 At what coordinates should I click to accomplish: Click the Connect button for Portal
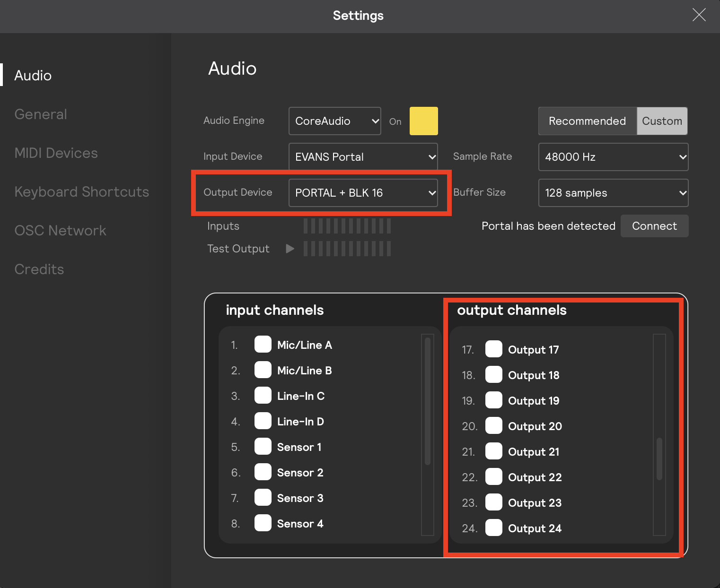(x=654, y=226)
